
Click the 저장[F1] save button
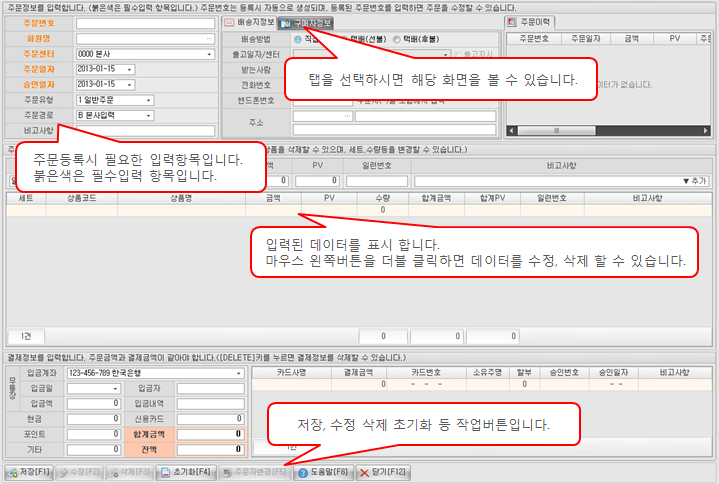click(x=28, y=472)
